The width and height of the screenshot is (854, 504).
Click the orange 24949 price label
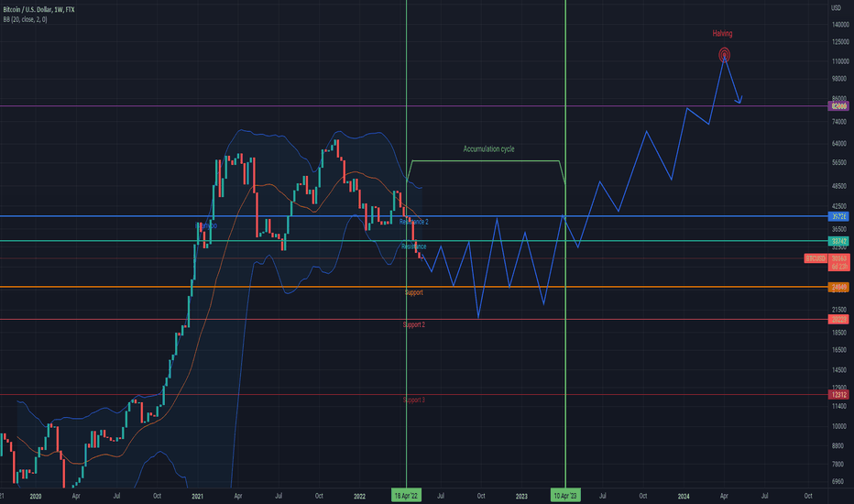coord(838,287)
